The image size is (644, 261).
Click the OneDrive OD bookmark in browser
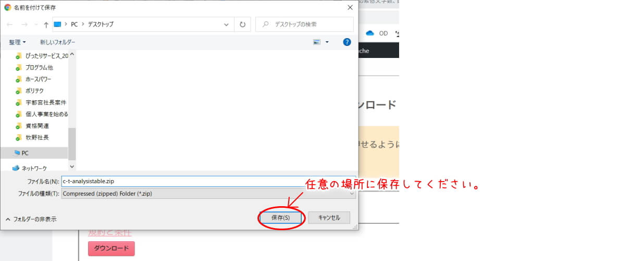tap(378, 33)
